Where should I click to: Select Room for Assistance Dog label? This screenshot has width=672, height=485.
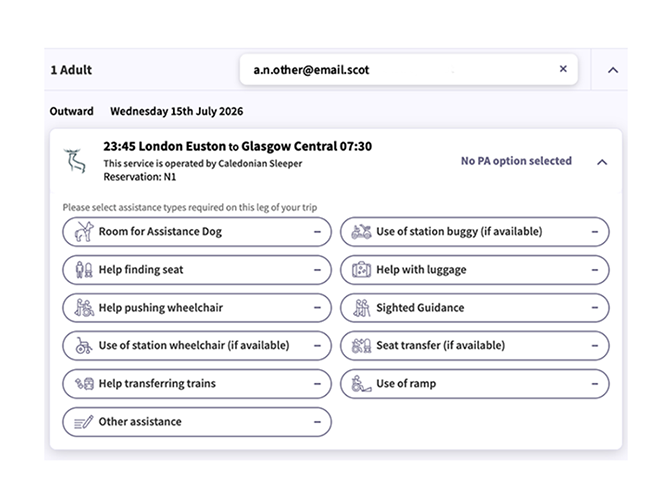(160, 232)
